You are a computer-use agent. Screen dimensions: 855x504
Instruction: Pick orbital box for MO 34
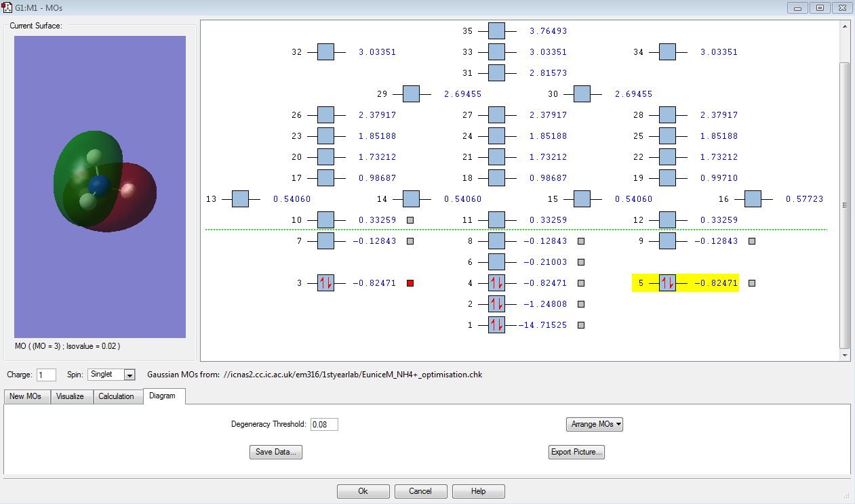point(668,51)
